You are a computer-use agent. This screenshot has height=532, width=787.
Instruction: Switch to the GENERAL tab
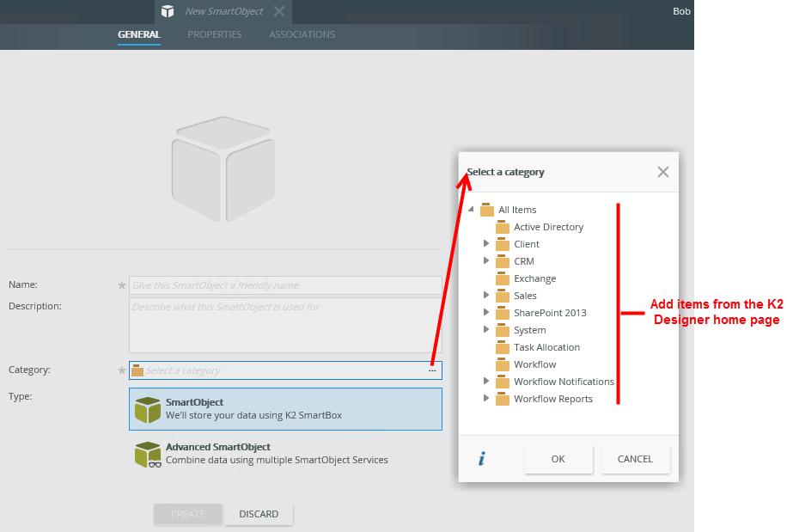(139, 34)
